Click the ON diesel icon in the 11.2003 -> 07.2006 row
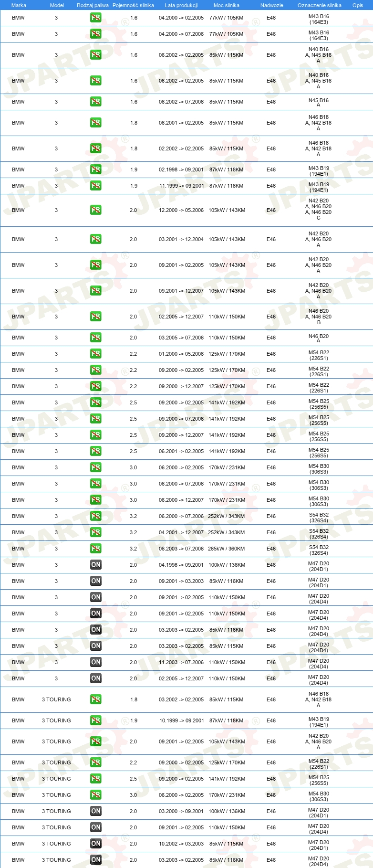The width and height of the screenshot is (373, 868). pyautogui.click(x=96, y=662)
